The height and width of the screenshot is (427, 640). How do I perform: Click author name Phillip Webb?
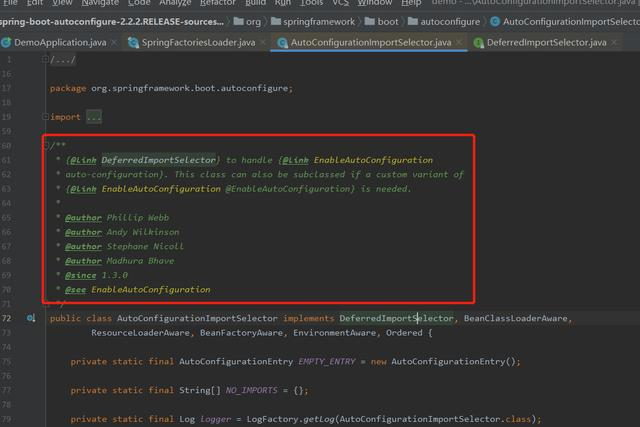tap(138, 218)
